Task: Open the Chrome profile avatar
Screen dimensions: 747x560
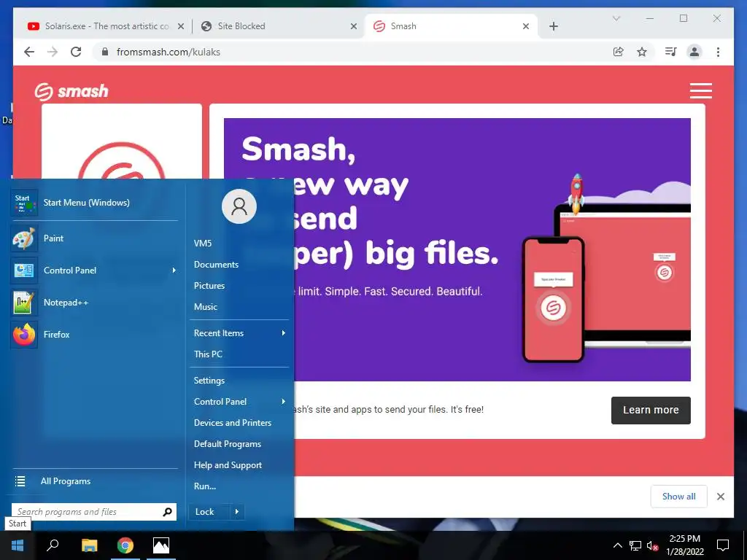Action: 694,52
